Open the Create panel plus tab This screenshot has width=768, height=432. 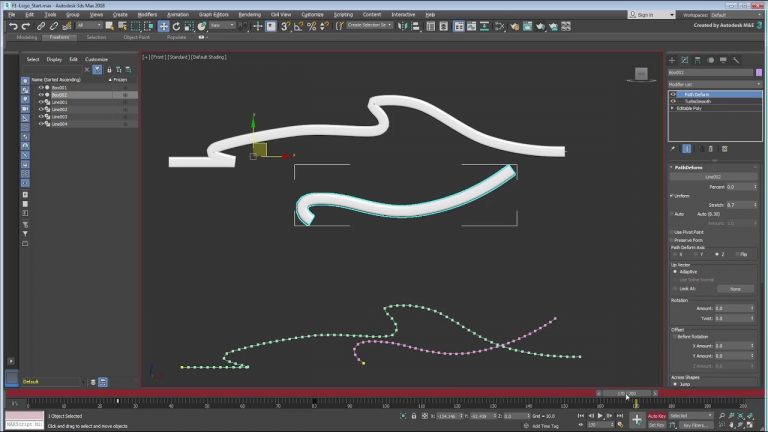point(672,60)
